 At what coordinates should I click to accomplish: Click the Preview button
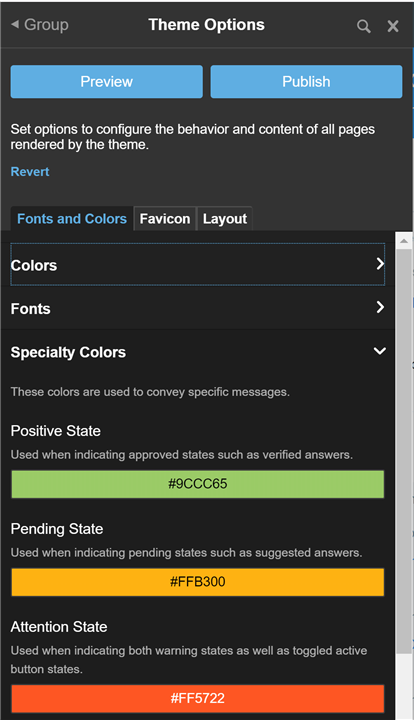[106, 82]
